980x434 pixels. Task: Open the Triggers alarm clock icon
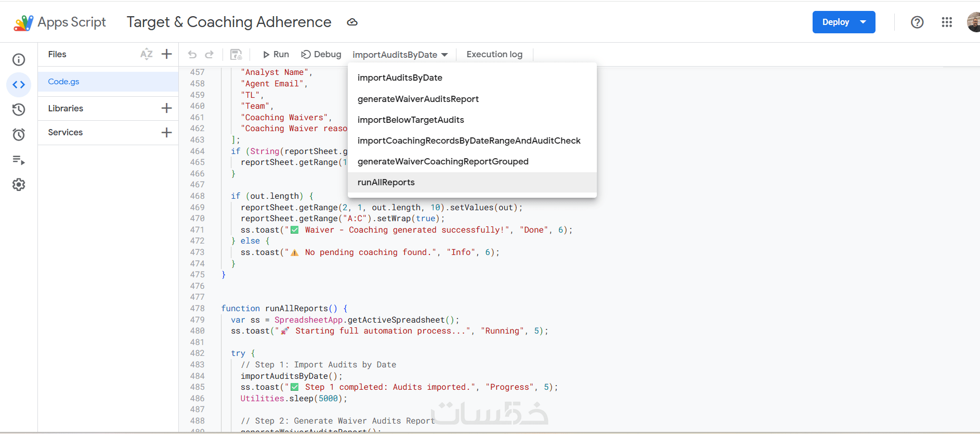(19, 134)
